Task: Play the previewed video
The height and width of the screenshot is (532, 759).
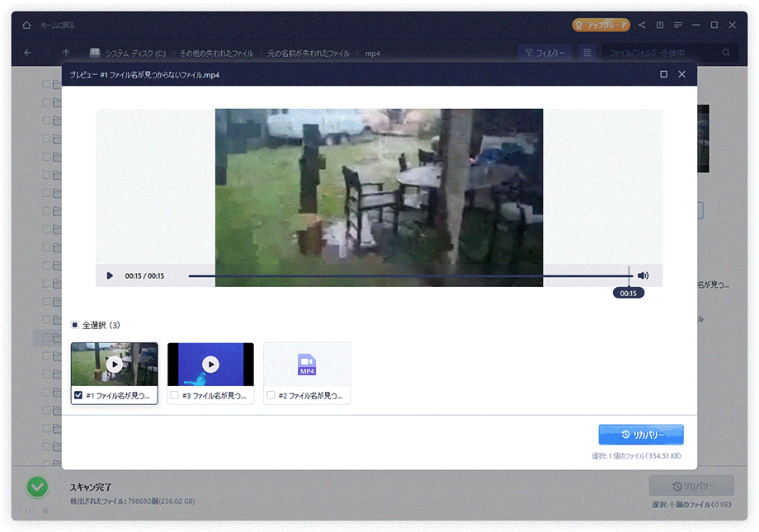Action: coord(110,275)
